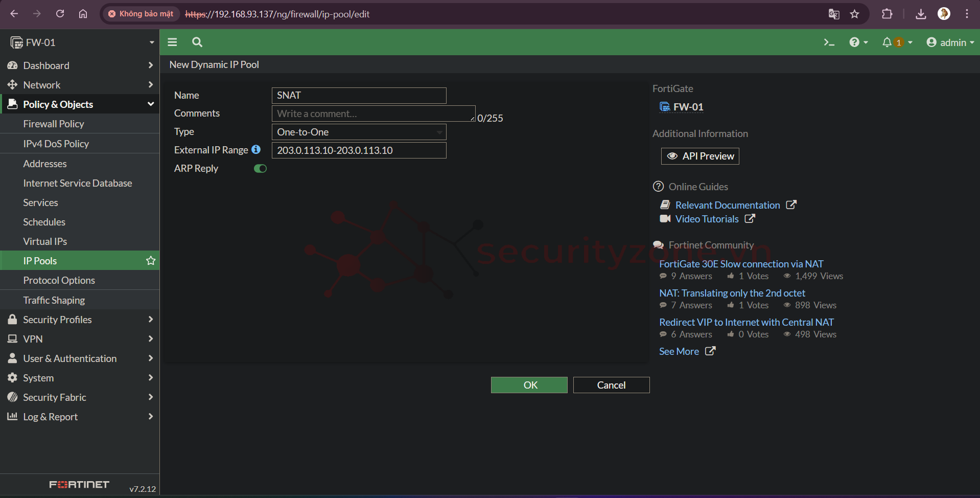Click the search magnifier icon
The image size is (980, 498).
(197, 42)
